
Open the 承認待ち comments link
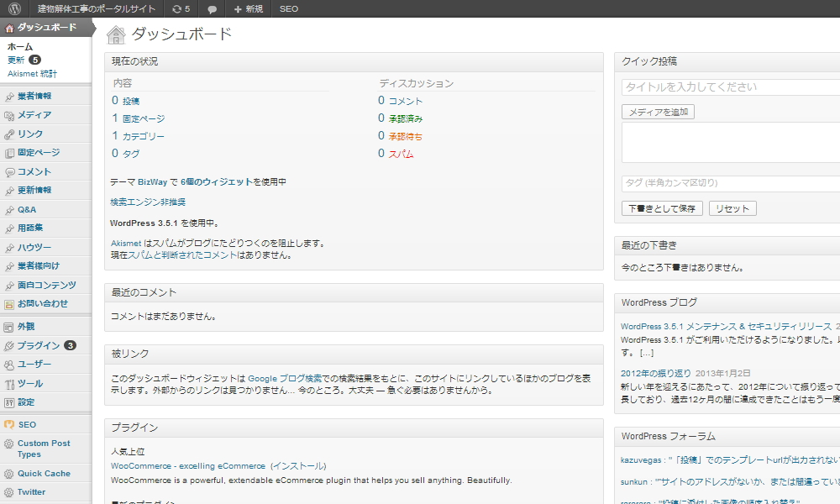[406, 136]
